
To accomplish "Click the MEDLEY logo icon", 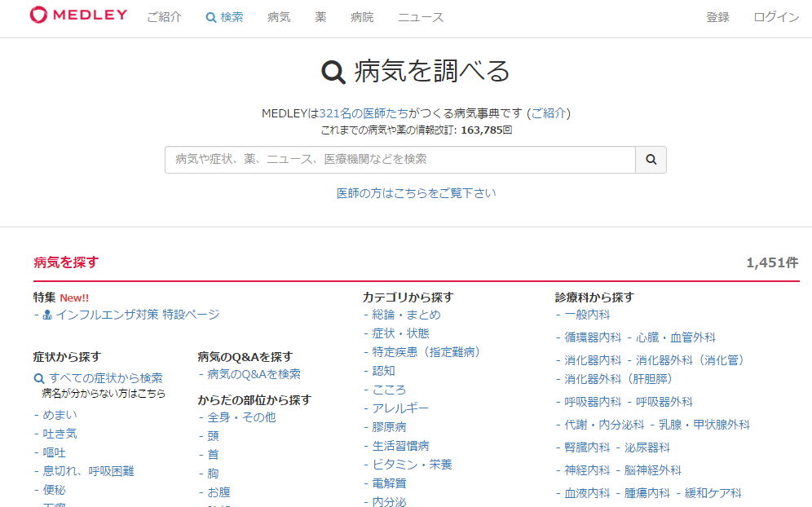I will tap(38, 15).
